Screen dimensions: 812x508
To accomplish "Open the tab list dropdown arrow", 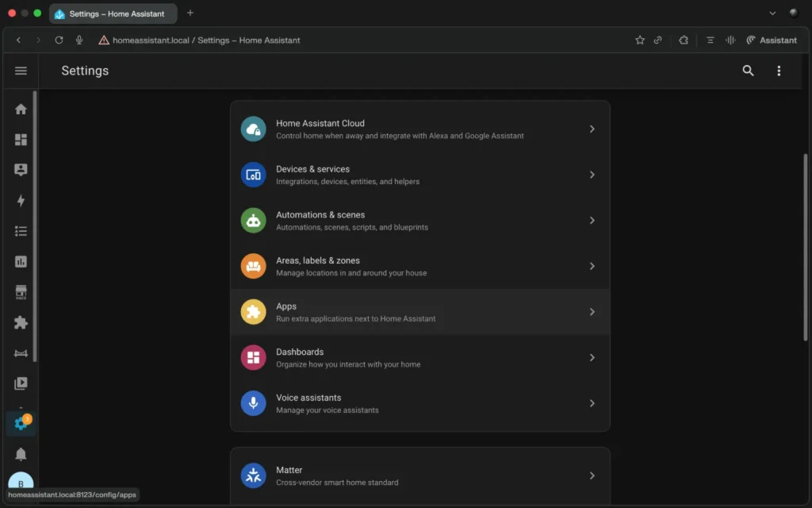I will (772, 13).
